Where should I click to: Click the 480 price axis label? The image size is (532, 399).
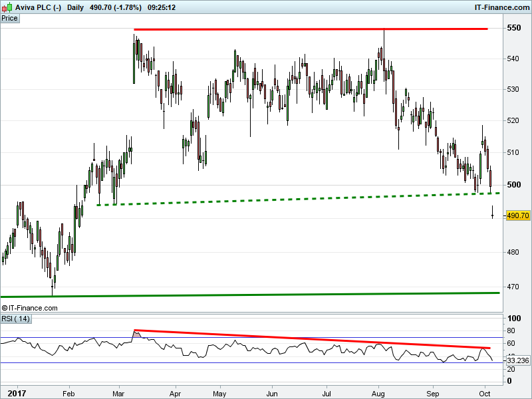coord(513,252)
